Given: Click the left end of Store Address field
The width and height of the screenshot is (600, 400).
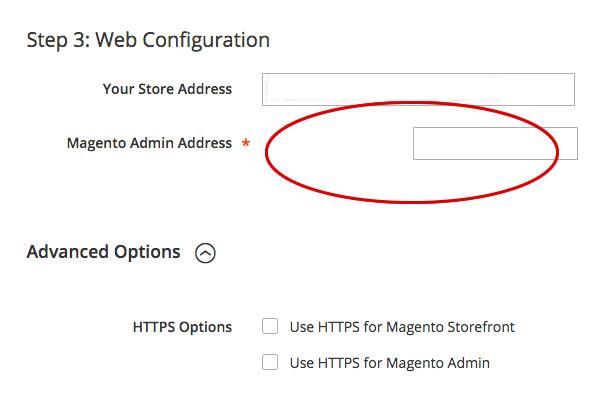Looking at the screenshot, I should pyautogui.click(x=270, y=89).
